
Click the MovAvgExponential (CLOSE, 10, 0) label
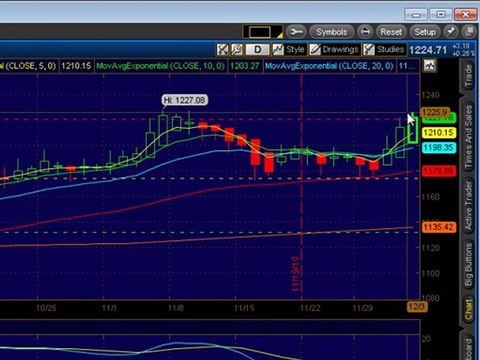pyautogui.click(x=160, y=66)
